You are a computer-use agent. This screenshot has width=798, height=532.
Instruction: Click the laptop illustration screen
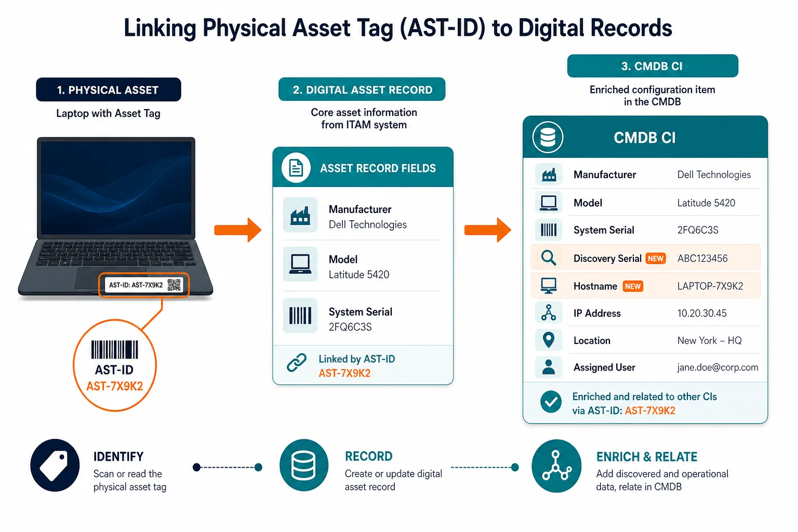pos(116,188)
